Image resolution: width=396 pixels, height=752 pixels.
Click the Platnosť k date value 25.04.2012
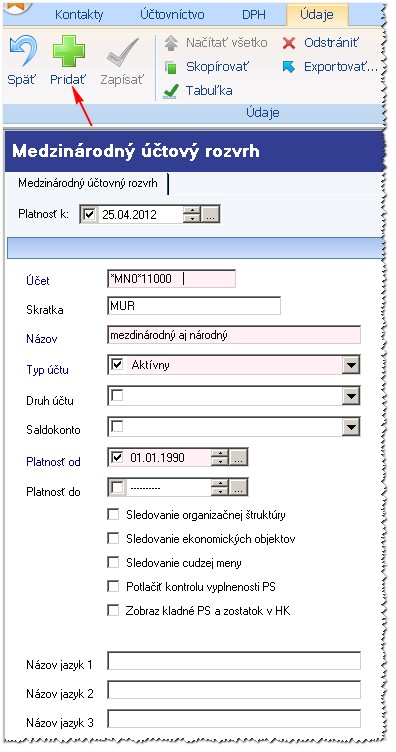[129, 214]
